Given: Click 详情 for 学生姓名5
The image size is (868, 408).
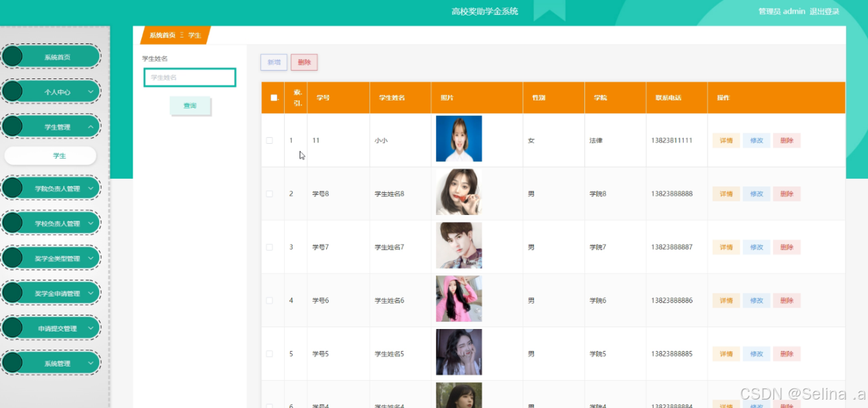Looking at the screenshot, I should (726, 354).
